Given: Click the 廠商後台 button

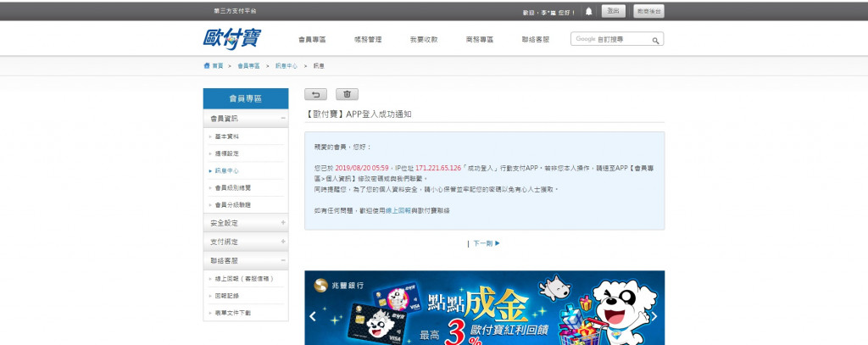Looking at the screenshot, I should [x=648, y=11].
